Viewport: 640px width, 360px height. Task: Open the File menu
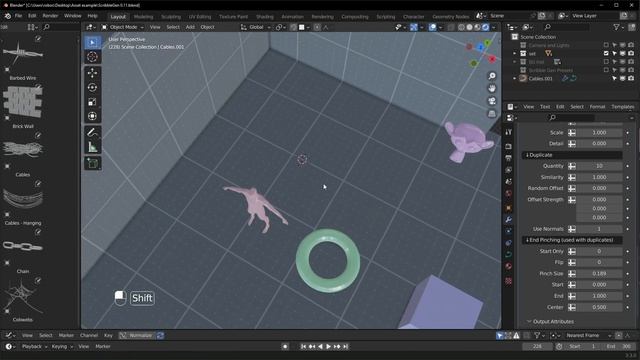coord(18,16)
